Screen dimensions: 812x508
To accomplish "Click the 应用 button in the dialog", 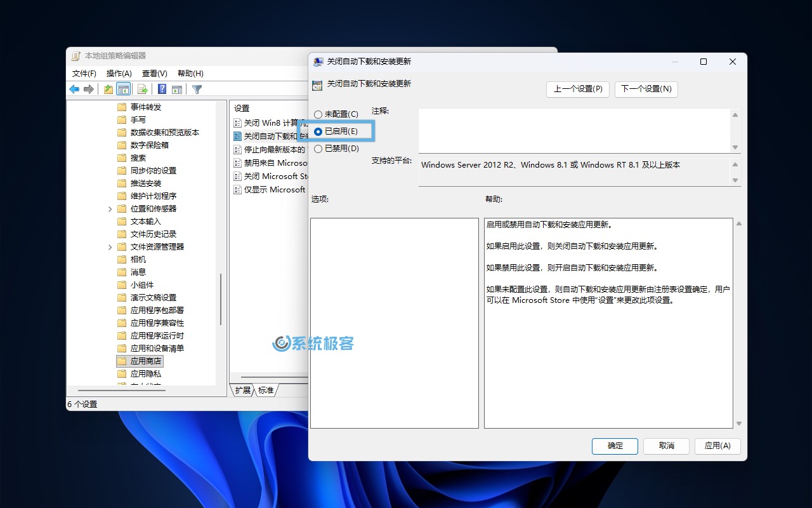I will click(717, 446).
